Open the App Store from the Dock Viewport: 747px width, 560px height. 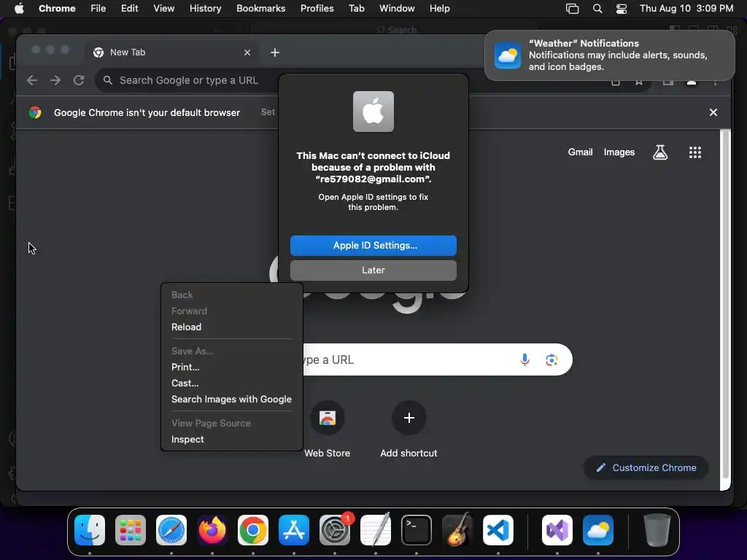pyautogui.click(x=294, y=530)
